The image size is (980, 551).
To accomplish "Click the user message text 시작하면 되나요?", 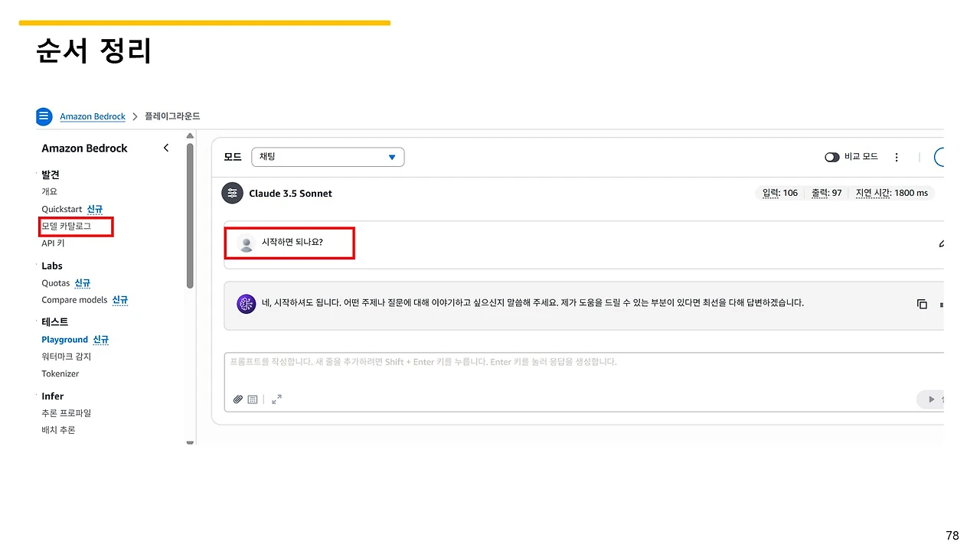I will pyautogui.click(x=292, y=243).
